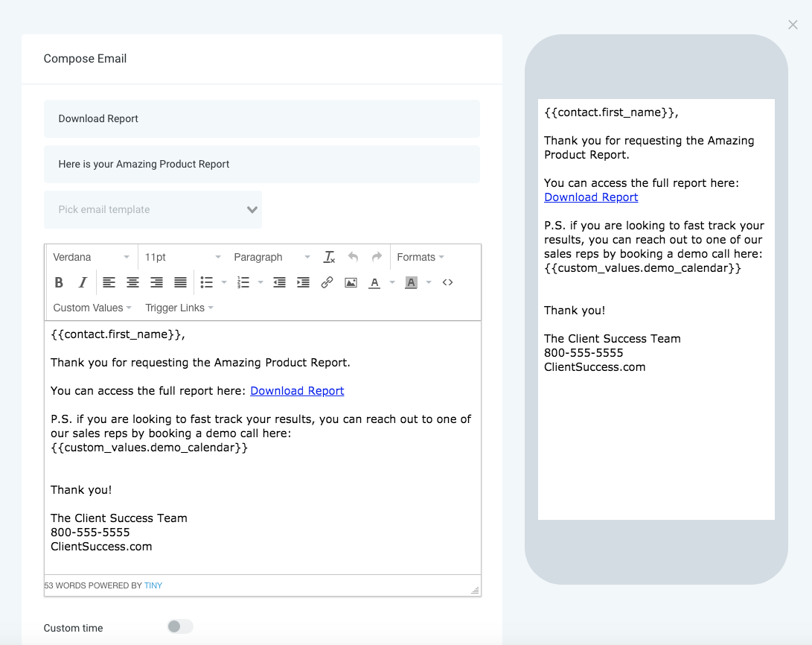Click the Custom time label
812x645 pixels.
pos(73,628)
